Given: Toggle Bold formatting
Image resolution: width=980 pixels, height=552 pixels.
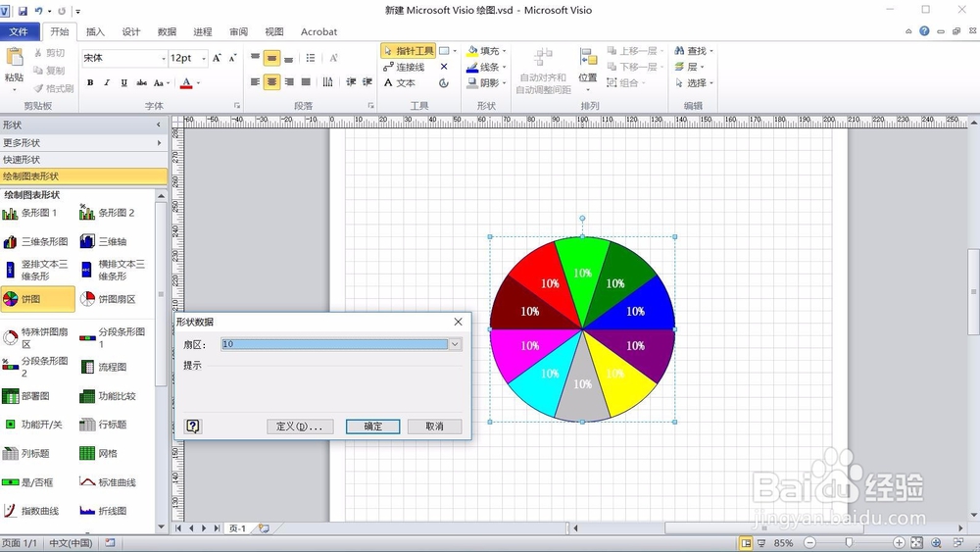Looking at the screenshot, I should pos(90,82).
